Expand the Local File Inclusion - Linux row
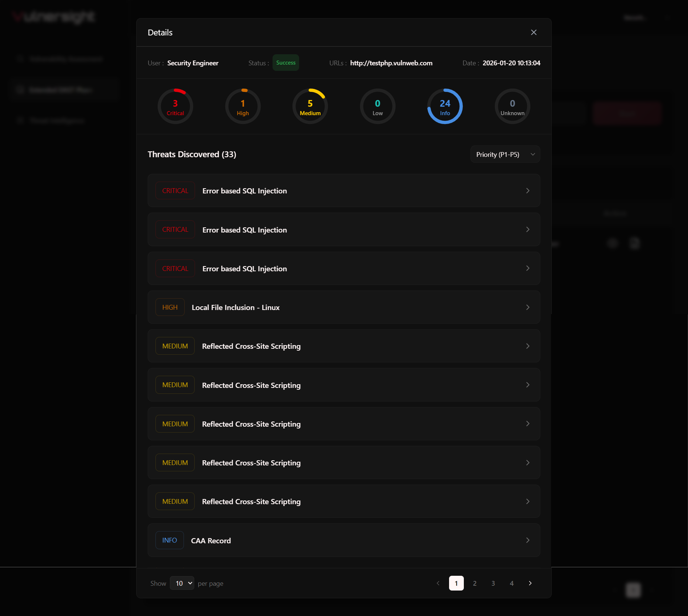688x616 pixels. [344, 307]
